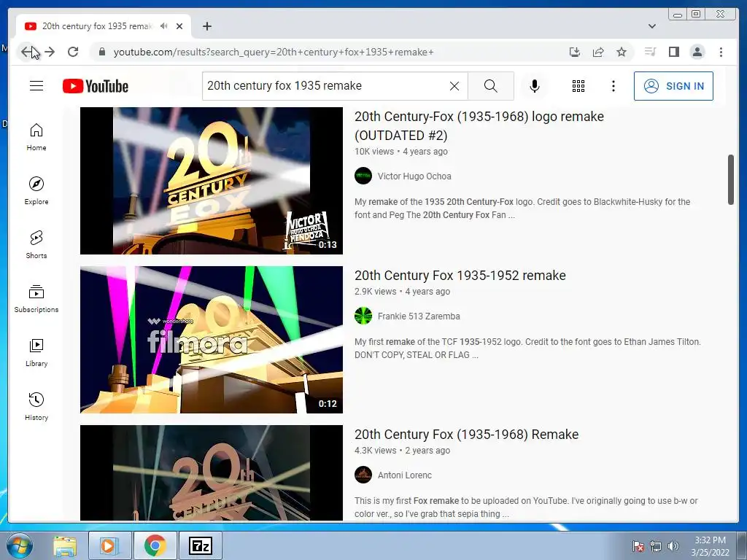The height and width of the screenshot is (560, 747).
Task: Open Shorts in the sidebar
Action: (x=36, y=245)
